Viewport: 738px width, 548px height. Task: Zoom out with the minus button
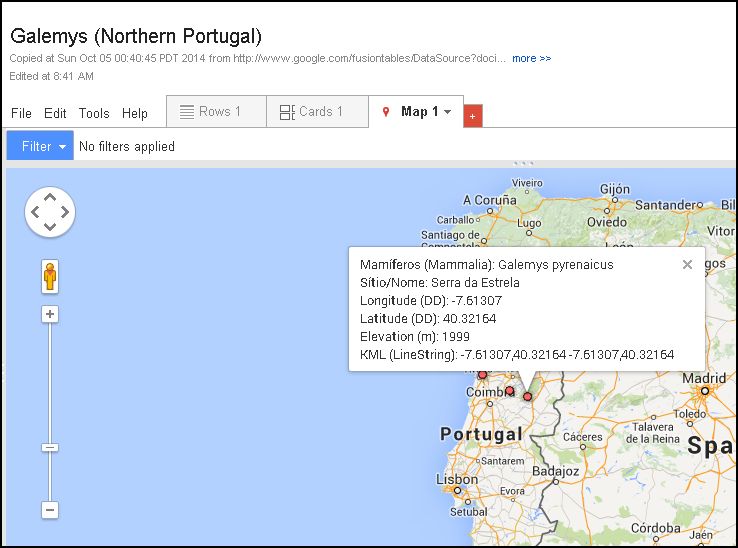point(50,510)
